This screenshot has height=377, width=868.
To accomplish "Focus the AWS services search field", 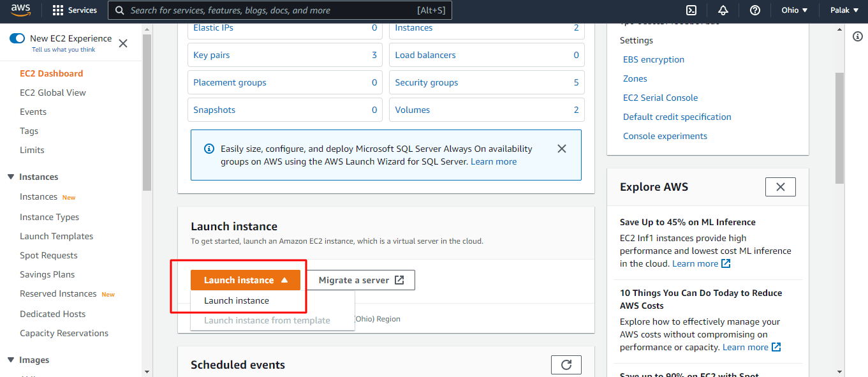I will click(x=281, y=10).
